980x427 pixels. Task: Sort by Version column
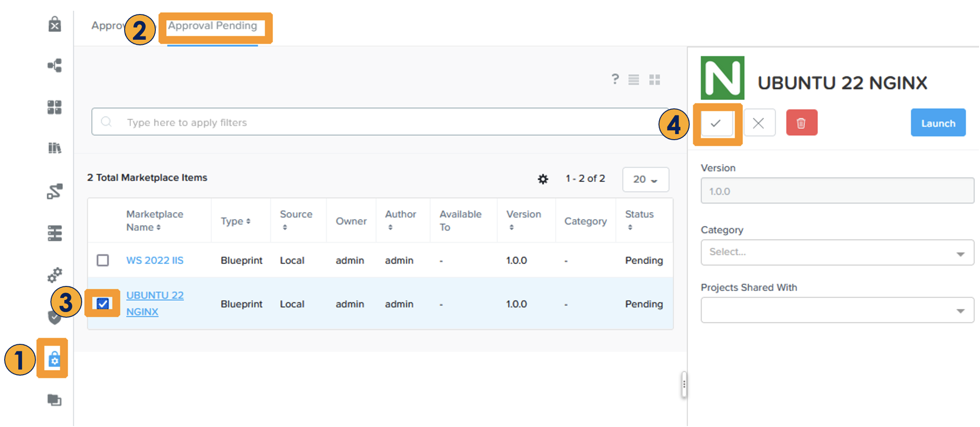click(524, 220)
